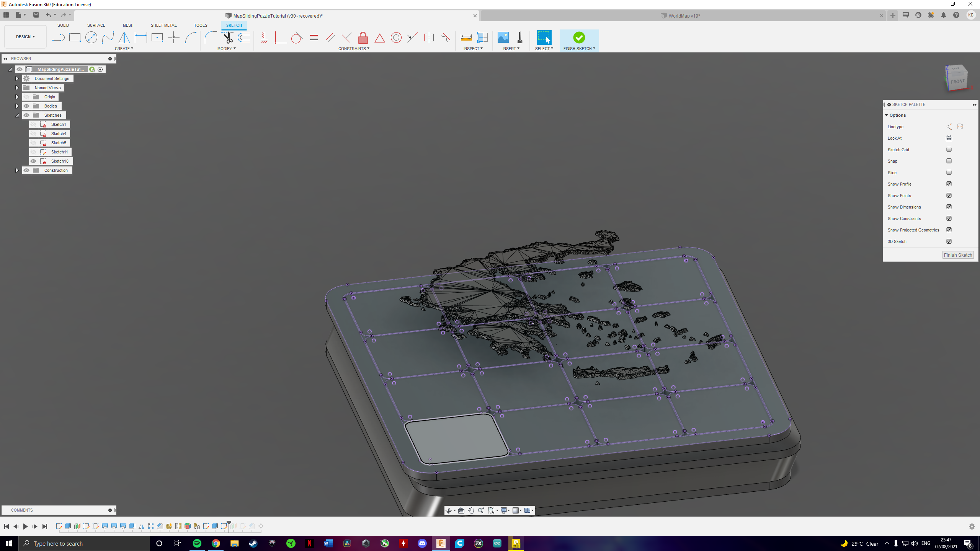Expand the Construction folder in the browser
Image resolution: width=980 pixels, height=551 pixels.
coord(17,170)
